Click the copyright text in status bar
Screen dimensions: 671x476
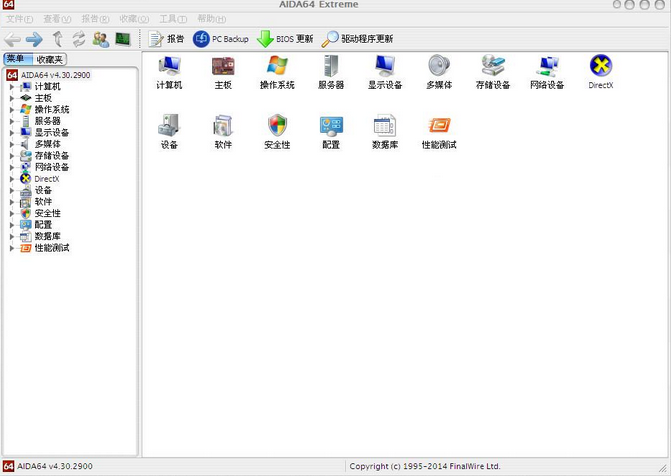[425, 466]
